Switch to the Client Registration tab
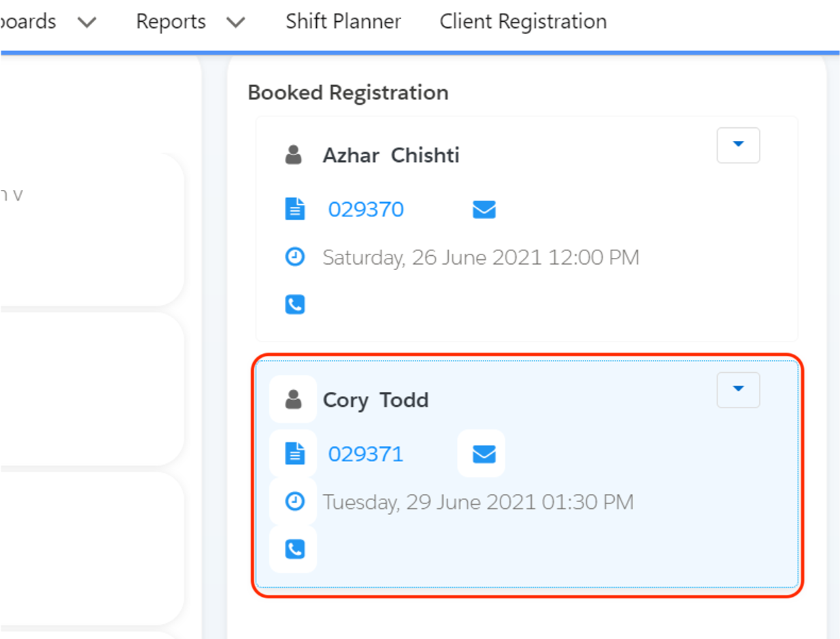This screenshot has width=840, height=639. click(523, 21)
